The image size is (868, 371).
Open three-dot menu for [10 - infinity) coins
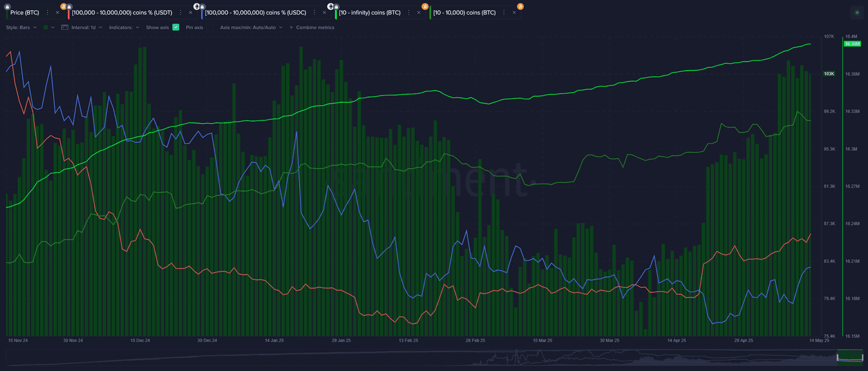click(x=409, y=12)
